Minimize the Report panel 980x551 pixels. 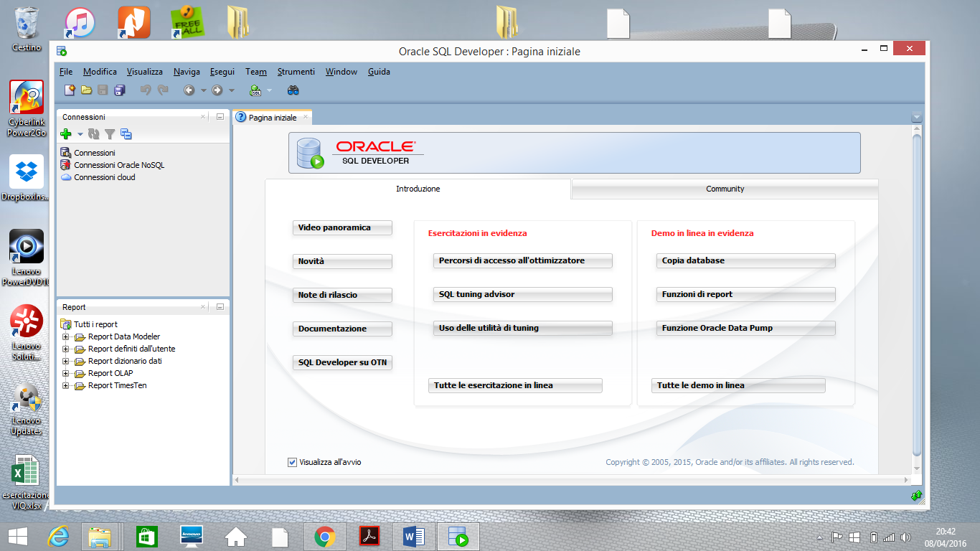pyautogui.click(x=220, y=307)
